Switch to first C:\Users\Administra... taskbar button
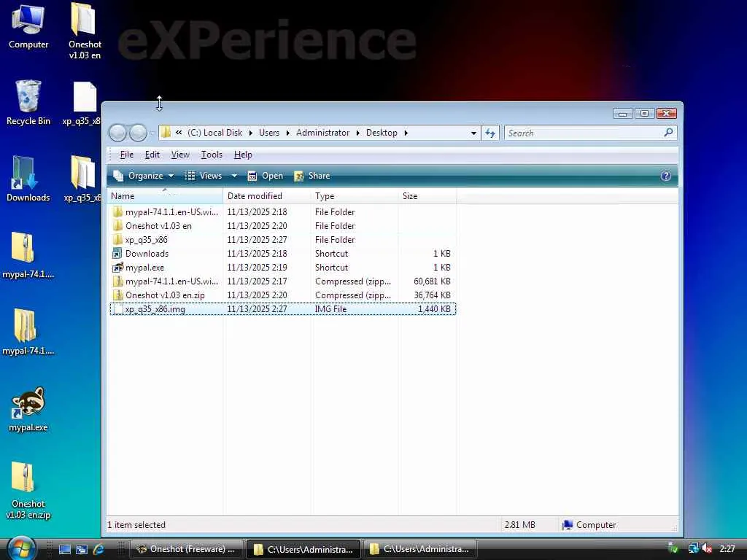747x560 pixels. 303,549
